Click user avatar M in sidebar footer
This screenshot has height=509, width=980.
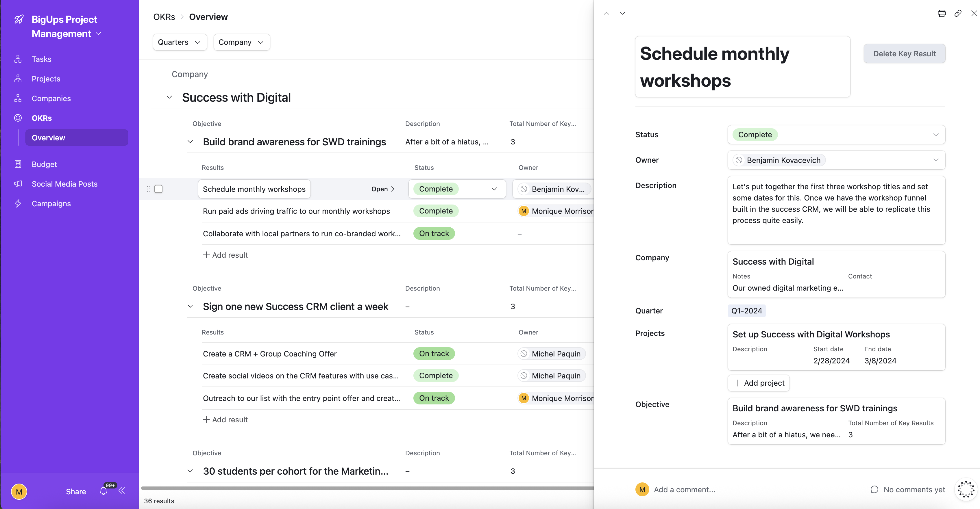click(x=19, y=491)
